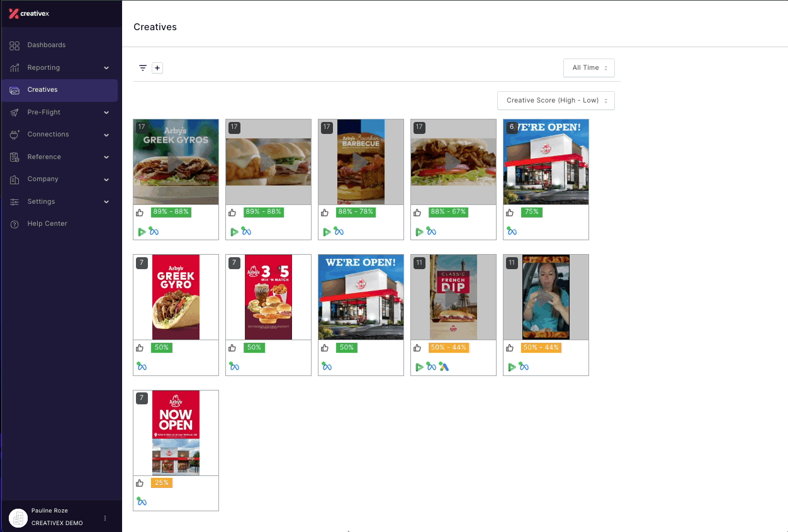
Task: Open user options menu beside Pauline Roze
Action: point(105,518)
